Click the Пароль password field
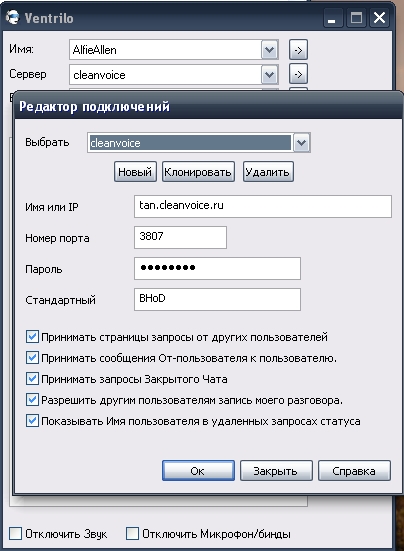Viewport: 404px width, 551px height. point(217,268)
